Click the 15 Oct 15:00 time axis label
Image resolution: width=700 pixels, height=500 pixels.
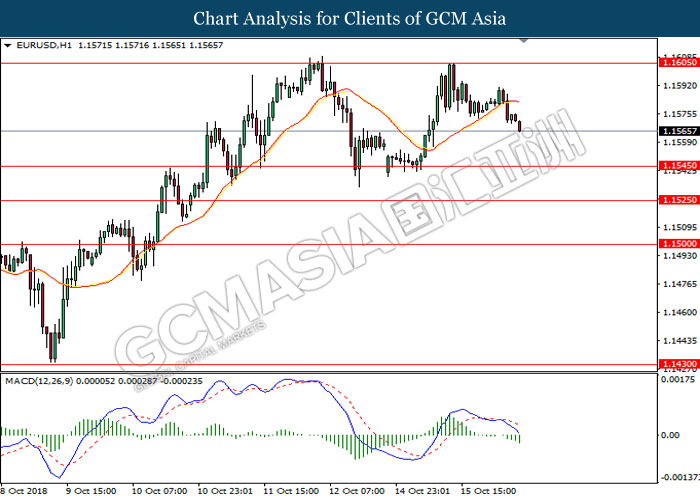488,491
